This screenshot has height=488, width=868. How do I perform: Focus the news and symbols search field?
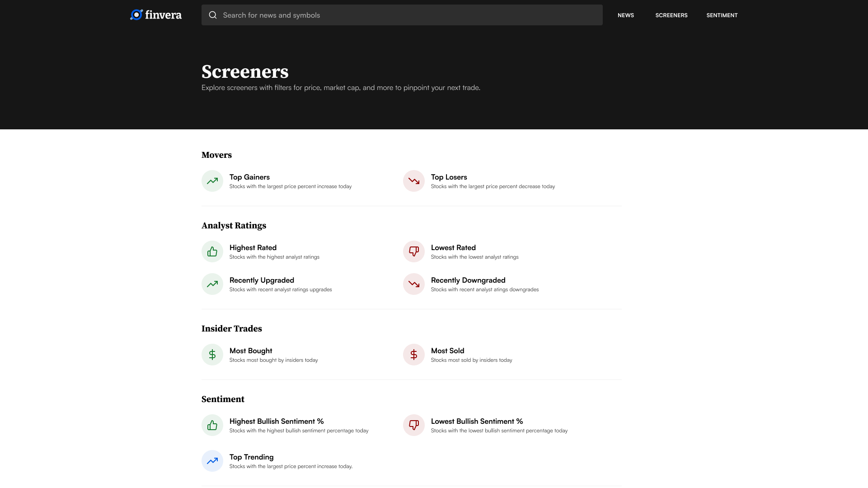point(407,15)
